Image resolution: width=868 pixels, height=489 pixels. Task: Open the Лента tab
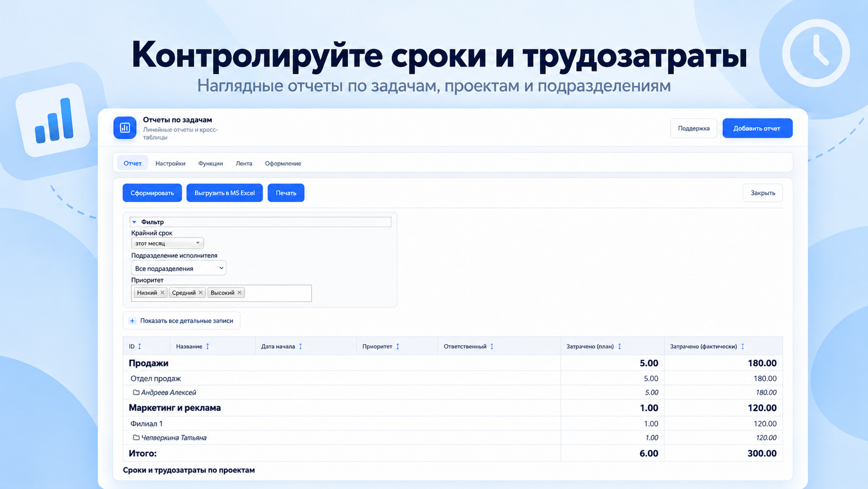click(244, 163)
